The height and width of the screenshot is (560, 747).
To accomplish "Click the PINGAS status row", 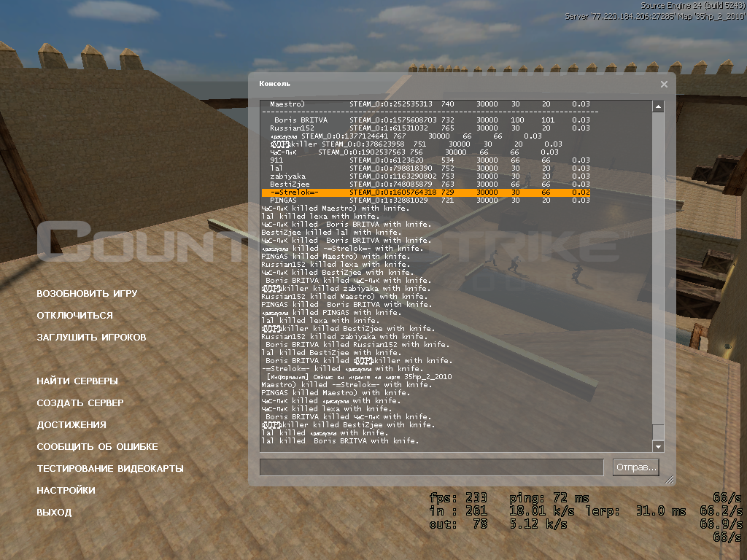I will pyautogui.click(x=430, y=201).
